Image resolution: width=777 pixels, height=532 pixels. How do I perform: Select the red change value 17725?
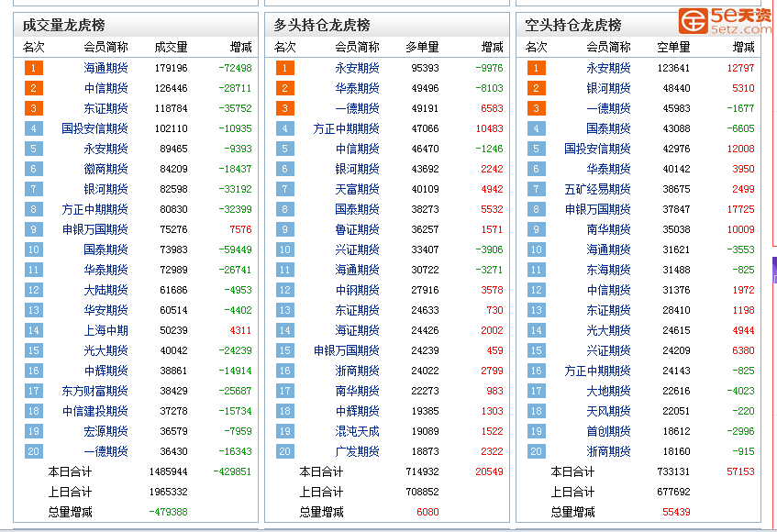[740, 209]
